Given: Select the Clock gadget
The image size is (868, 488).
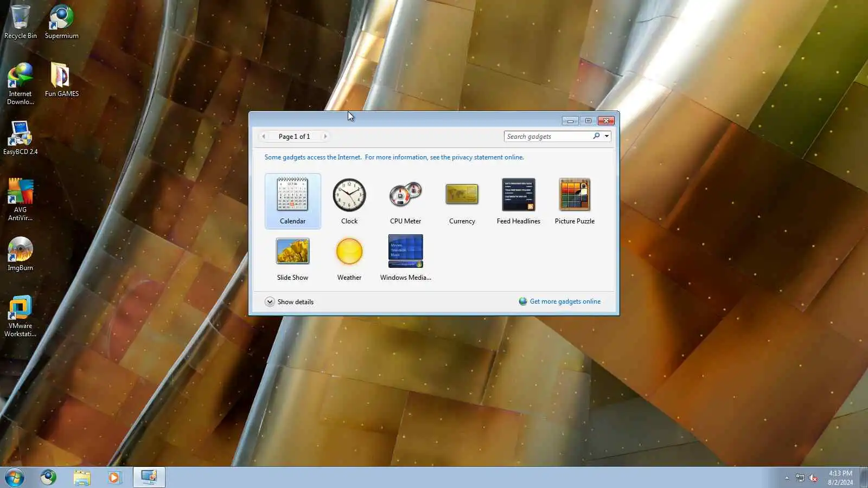Looking at the screenshot, I should tap(349, 201).
